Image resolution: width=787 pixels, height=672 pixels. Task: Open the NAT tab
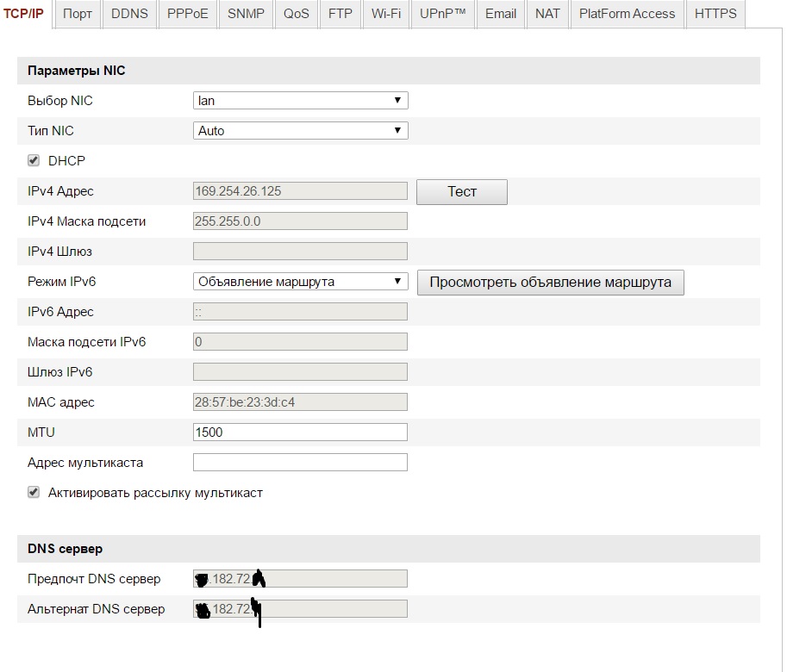point(547,14)
